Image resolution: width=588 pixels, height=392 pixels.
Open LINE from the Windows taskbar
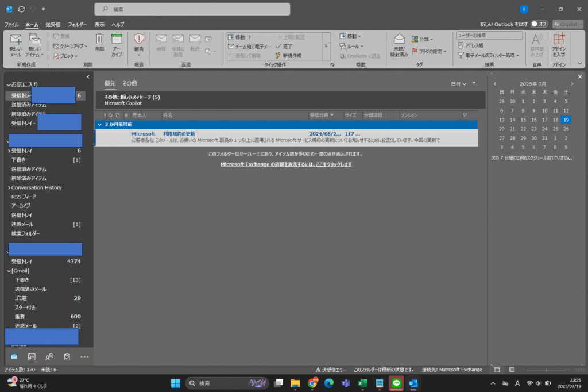pyautogui.click(x=396, y=383)
